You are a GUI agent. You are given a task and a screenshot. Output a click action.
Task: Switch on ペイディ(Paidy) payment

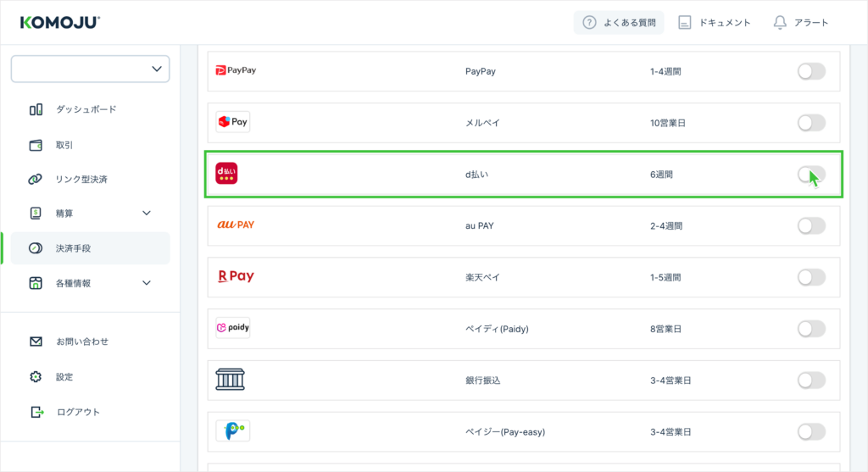[x=811, y=328]
